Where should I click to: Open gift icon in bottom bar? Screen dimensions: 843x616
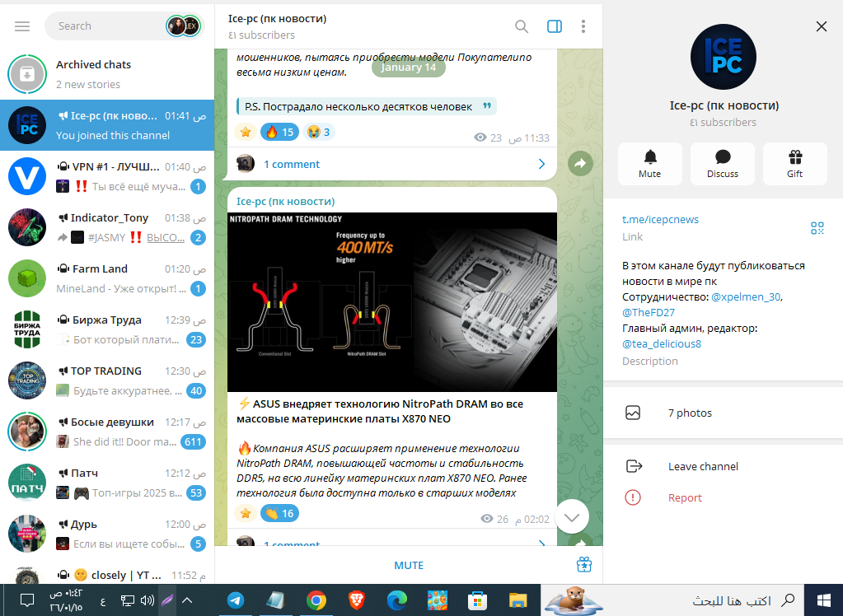pyautogui.click(x=584, y=564)
